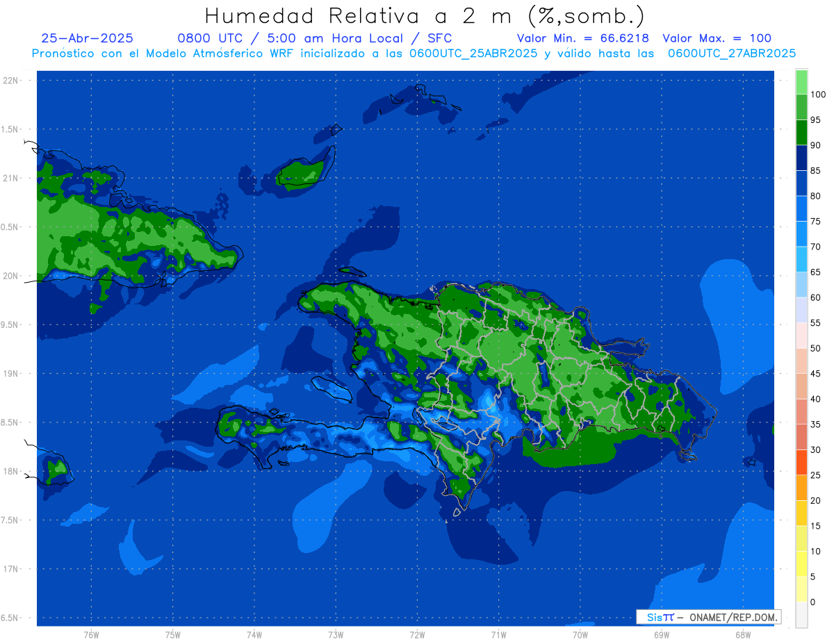This screenshot has height=644, width=834.
Task: Click the '72W' longitude label
Action: click(x=417, y=634)
